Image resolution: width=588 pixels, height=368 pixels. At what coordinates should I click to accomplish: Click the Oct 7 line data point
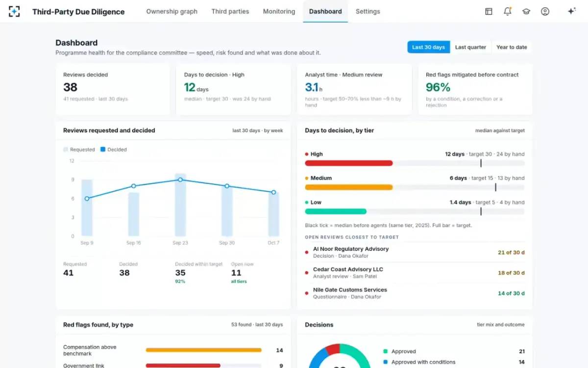point(273,192)
